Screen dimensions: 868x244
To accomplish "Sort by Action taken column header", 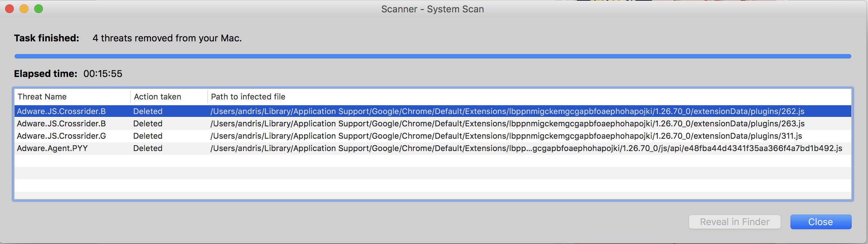I will pyautogui.click(x=169, y=97).
